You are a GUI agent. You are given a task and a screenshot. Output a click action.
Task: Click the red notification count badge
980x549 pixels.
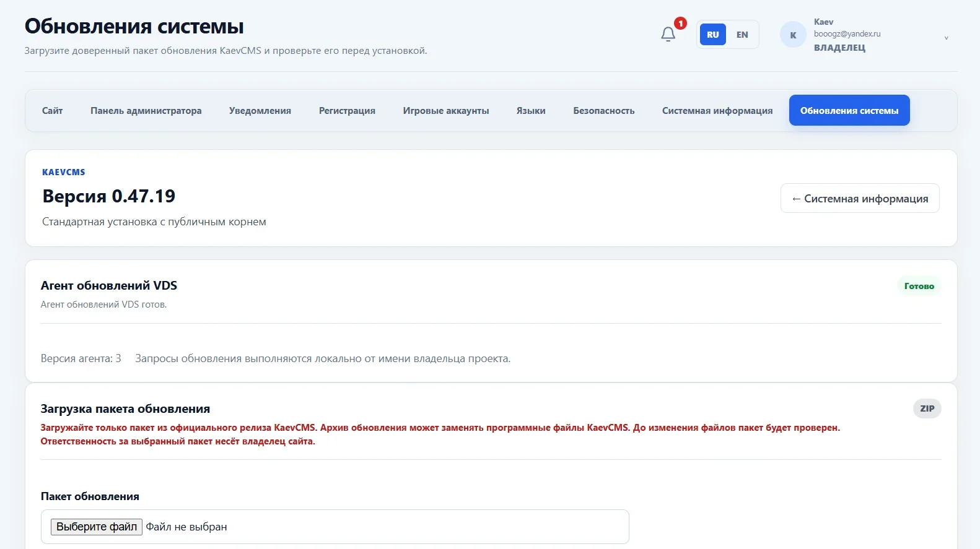680,24
